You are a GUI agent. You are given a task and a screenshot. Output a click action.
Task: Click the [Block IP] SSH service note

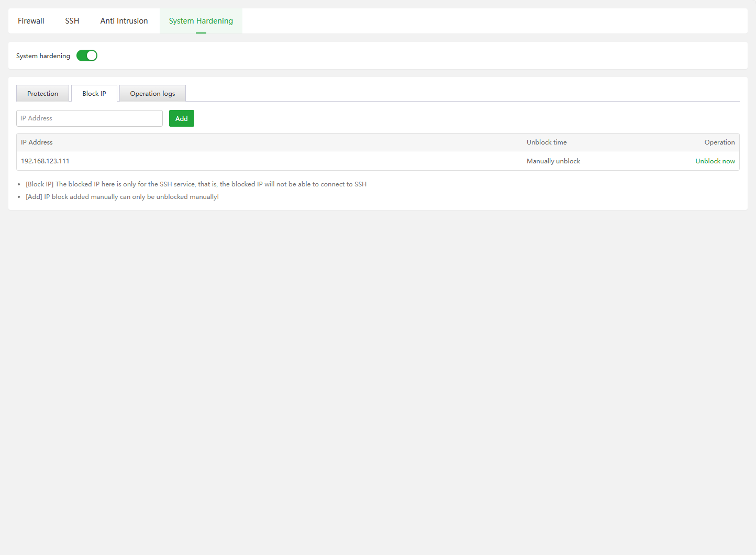pos(196,184)
